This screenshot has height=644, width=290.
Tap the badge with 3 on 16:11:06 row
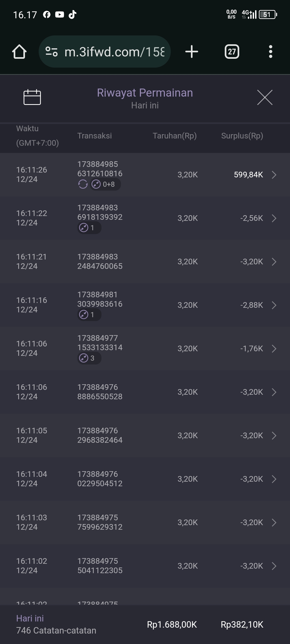pos(89,358)
